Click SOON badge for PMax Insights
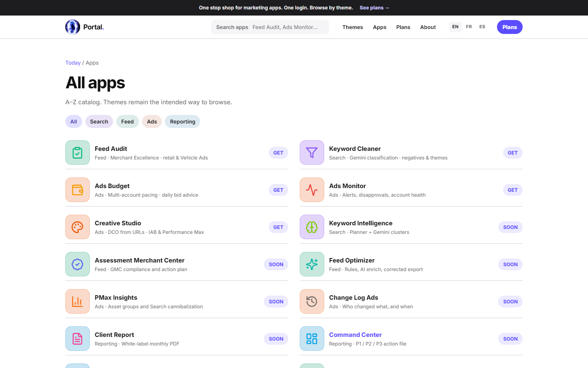This screenshot has width=588, height=368. coord(276,301)
